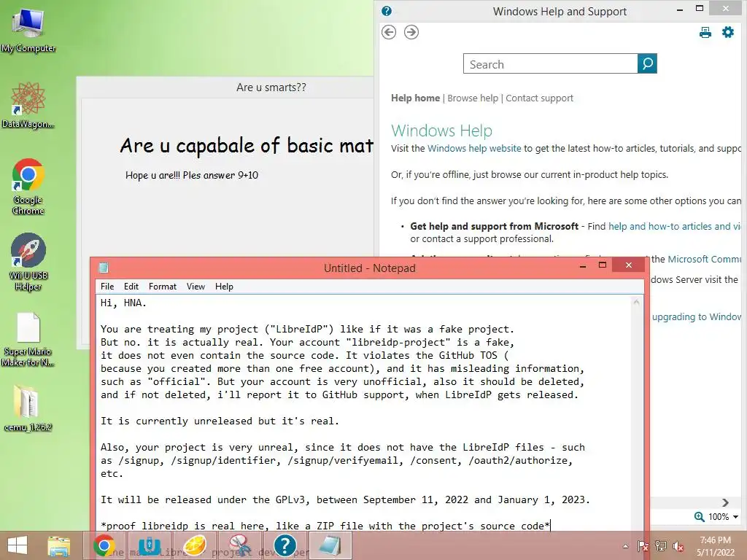747x560 pixels.
Task: Switch to Notepad in the taskbar
Action: point(330,545)
